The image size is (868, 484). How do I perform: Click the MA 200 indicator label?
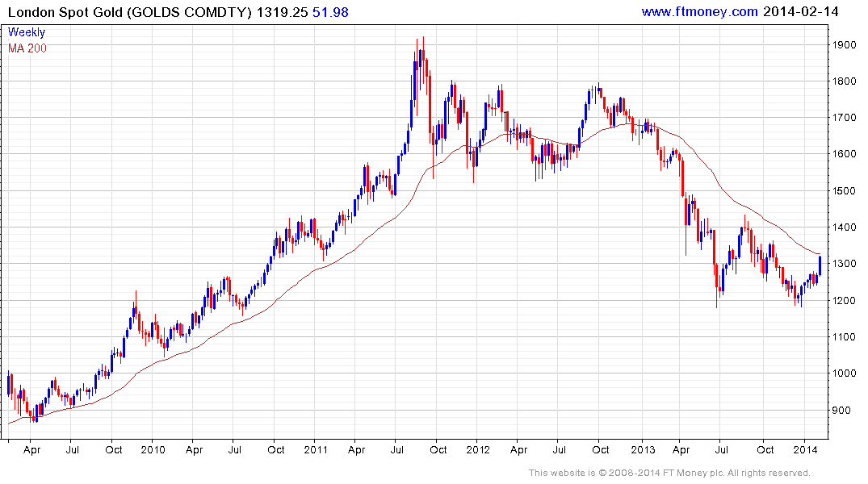tap(27, 48)
